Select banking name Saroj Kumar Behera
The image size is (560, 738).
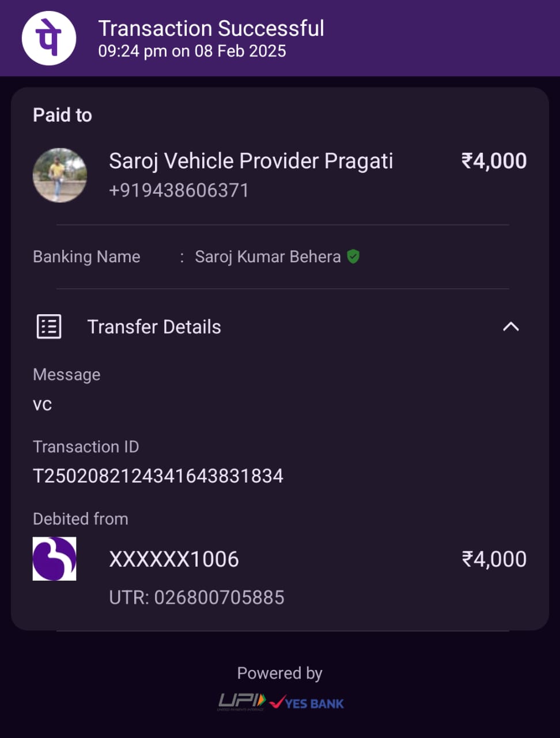[x=267, y=257]
